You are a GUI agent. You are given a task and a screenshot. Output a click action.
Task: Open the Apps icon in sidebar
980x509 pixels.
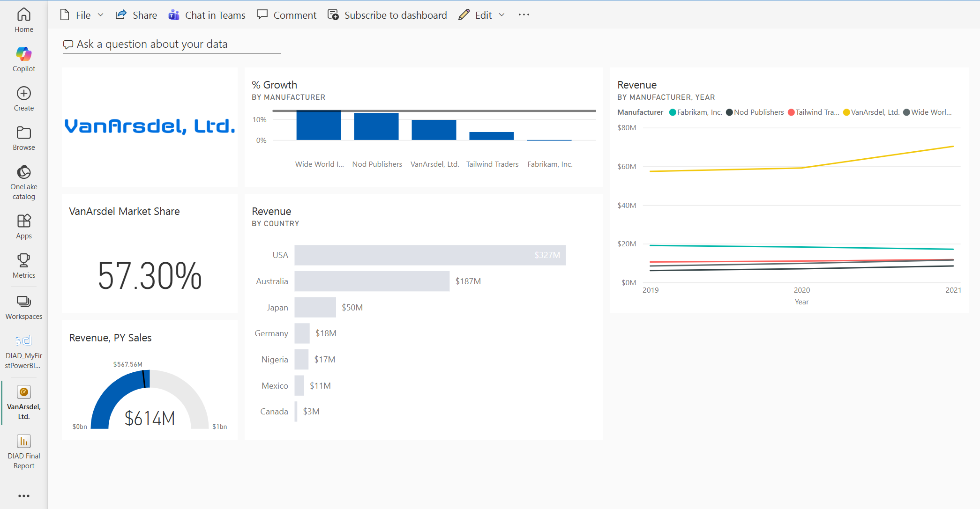click(x=23, y=221)
